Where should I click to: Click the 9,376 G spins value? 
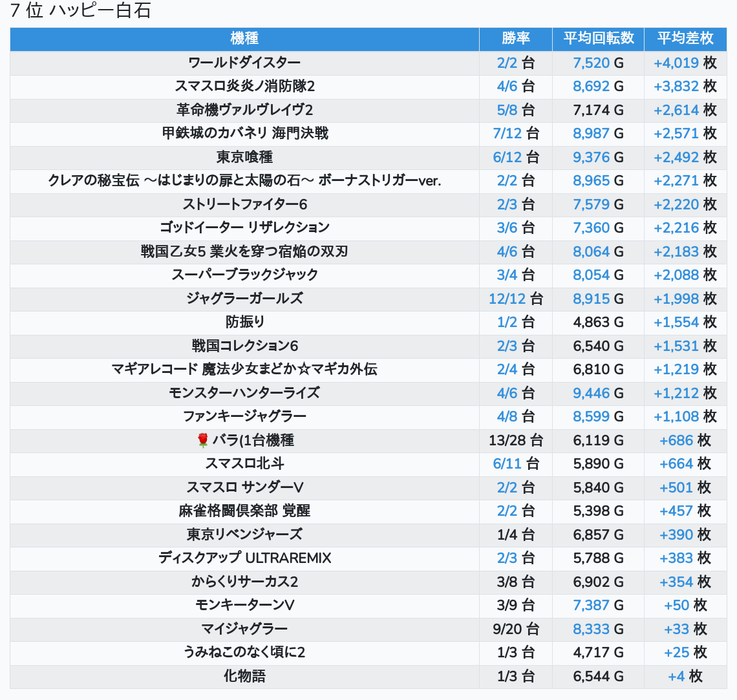[599, 157]
